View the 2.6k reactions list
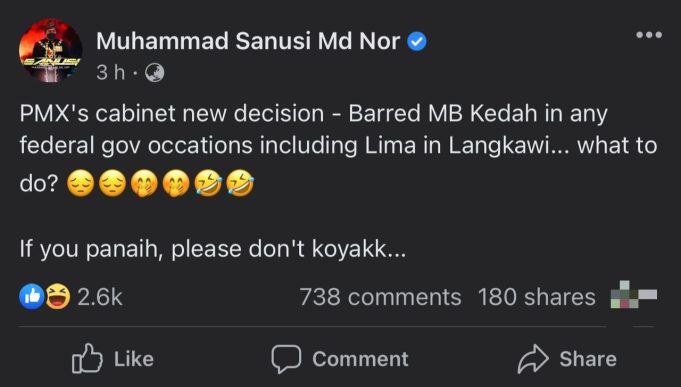This screenshot has height=387, width=681. (100, 297)
